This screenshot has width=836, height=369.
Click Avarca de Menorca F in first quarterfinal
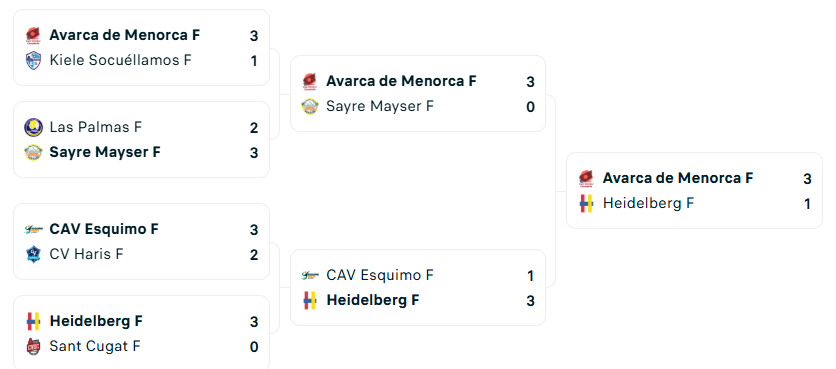point(125,35)
